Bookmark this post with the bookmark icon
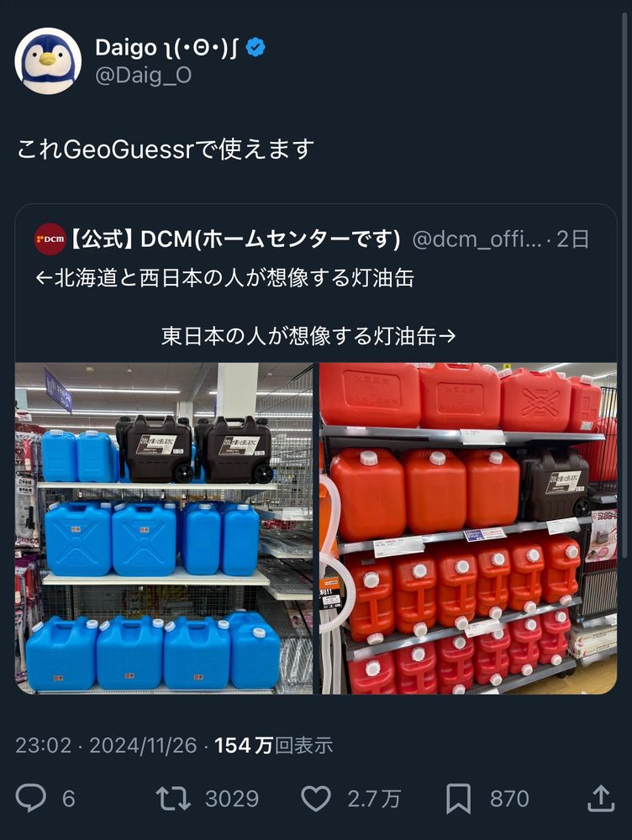 click(x=459, y=799)
